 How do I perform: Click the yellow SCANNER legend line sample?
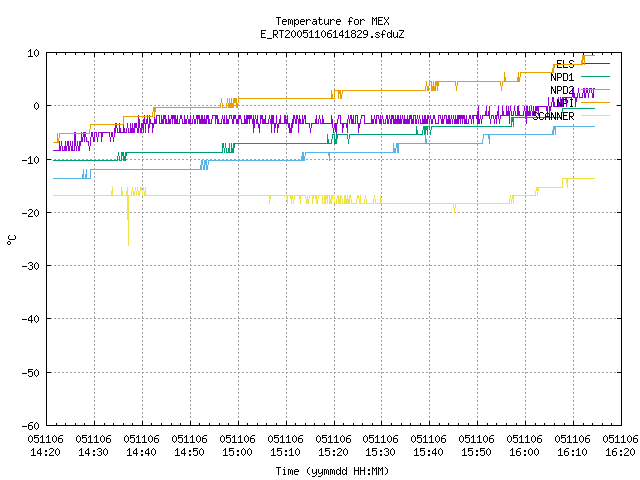point(595,116)
